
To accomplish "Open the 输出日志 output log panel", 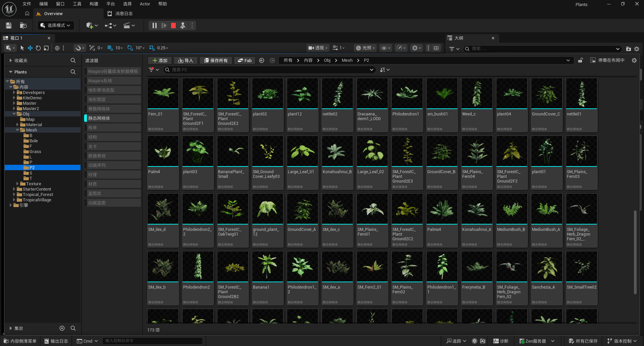I will pos(56,341).
